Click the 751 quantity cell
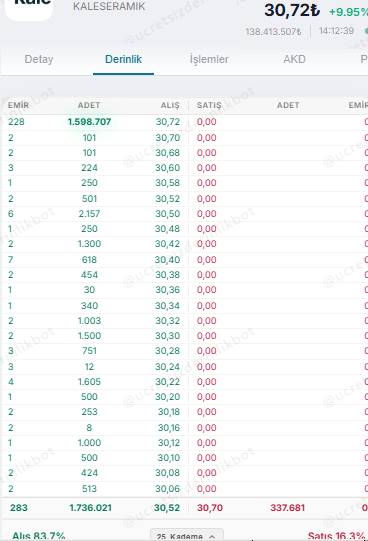Image resolution: width=368 pixels, height=541 pixels. [89, 351]
